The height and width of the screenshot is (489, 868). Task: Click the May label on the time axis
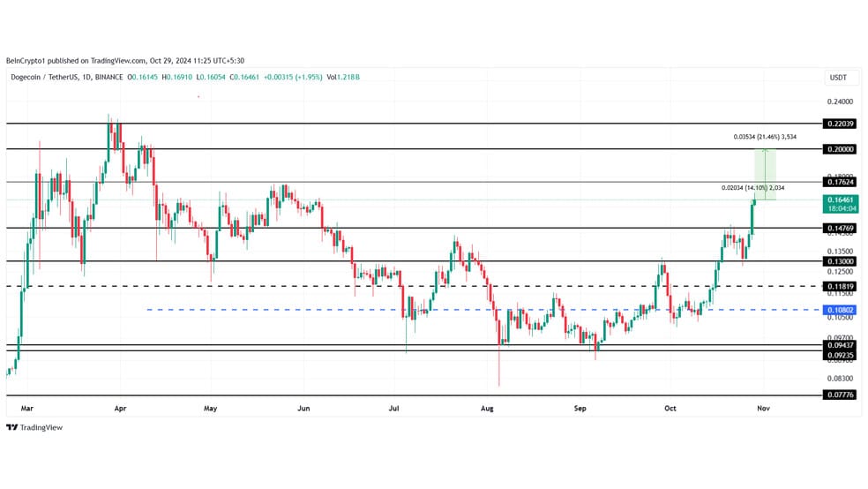210,408
